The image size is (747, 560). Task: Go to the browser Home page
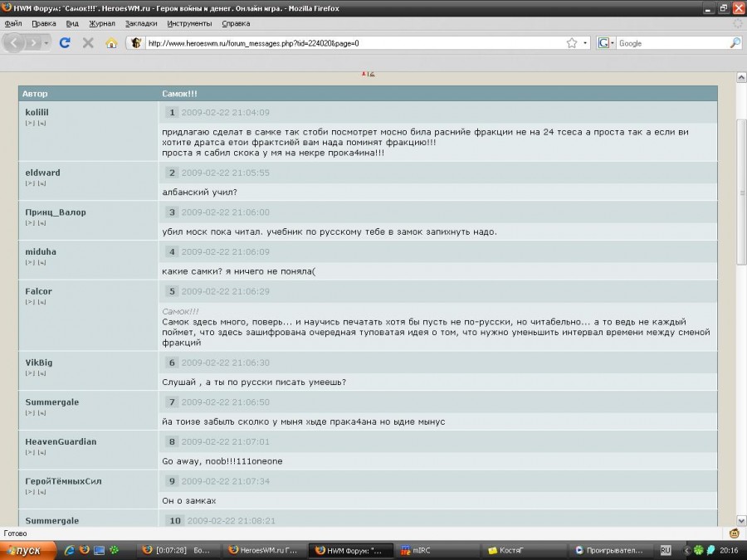tap(111, 42)
